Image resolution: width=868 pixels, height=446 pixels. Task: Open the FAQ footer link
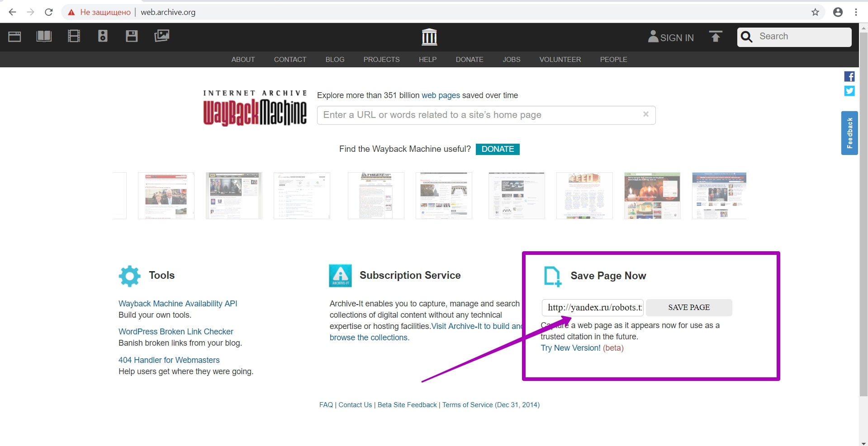[326, 405]
